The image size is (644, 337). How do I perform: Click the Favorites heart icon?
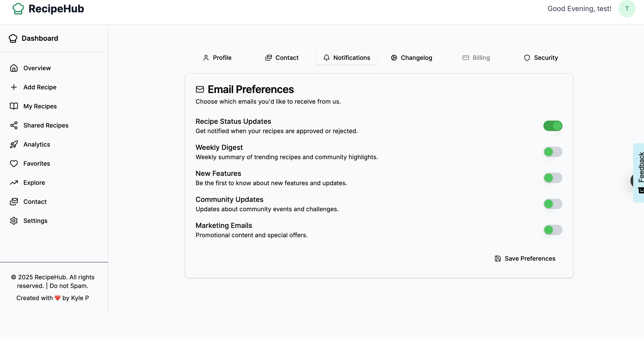14,164
